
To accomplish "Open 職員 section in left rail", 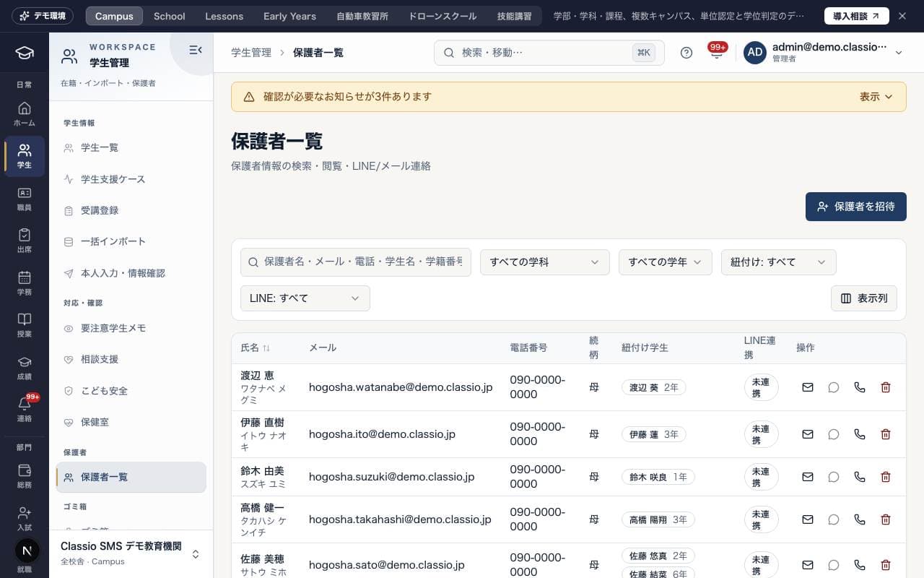I will (x=25, y=199).
